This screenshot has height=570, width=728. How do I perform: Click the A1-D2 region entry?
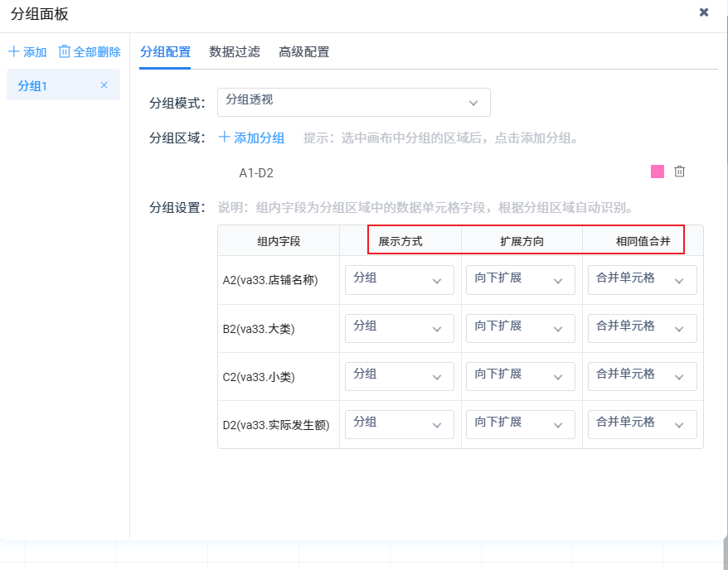tap(256, 173)
